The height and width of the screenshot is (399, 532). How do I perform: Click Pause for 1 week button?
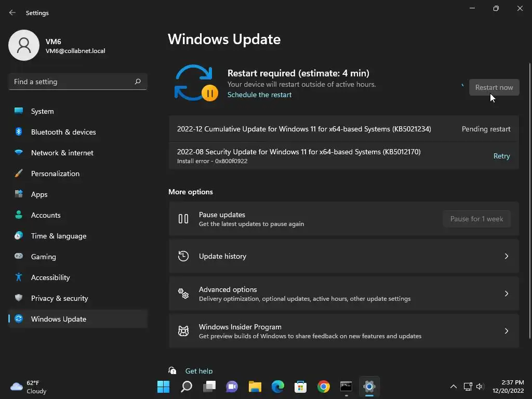tap(476, 219)
